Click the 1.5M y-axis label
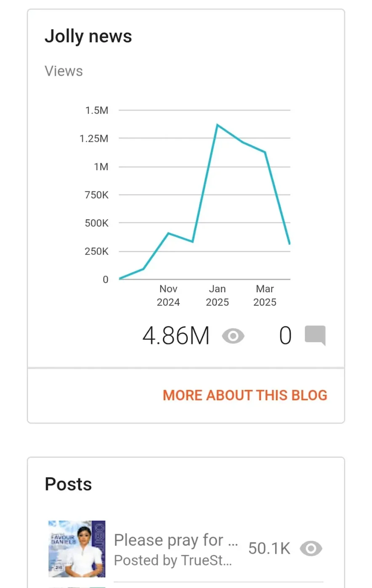Screen dimensions: 372x588 (97, 111)
